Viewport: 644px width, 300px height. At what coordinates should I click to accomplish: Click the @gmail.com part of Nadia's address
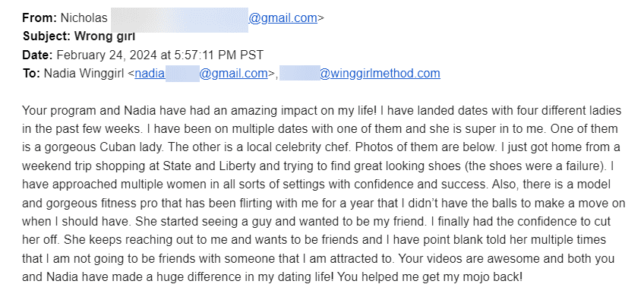pos(234,74)
